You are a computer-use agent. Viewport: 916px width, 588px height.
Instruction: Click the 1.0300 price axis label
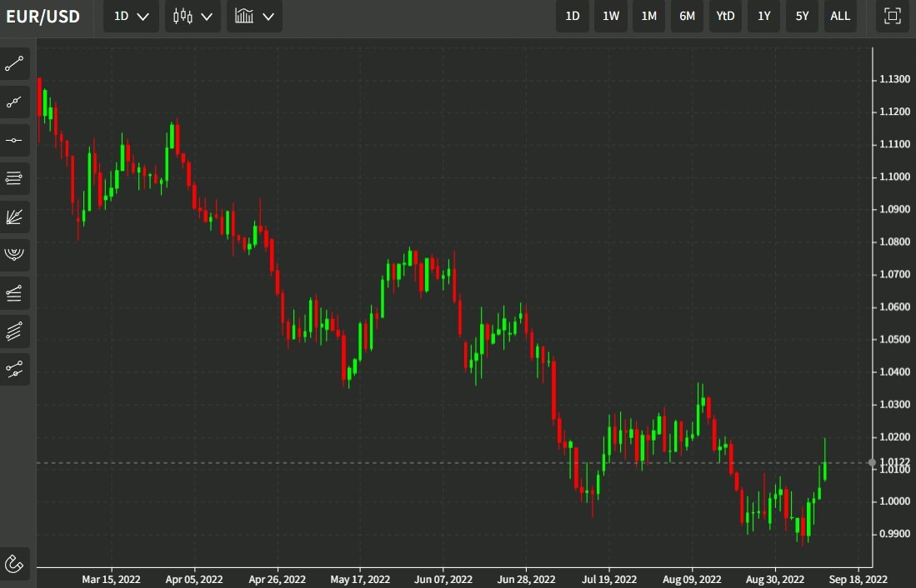coord(894,404)
